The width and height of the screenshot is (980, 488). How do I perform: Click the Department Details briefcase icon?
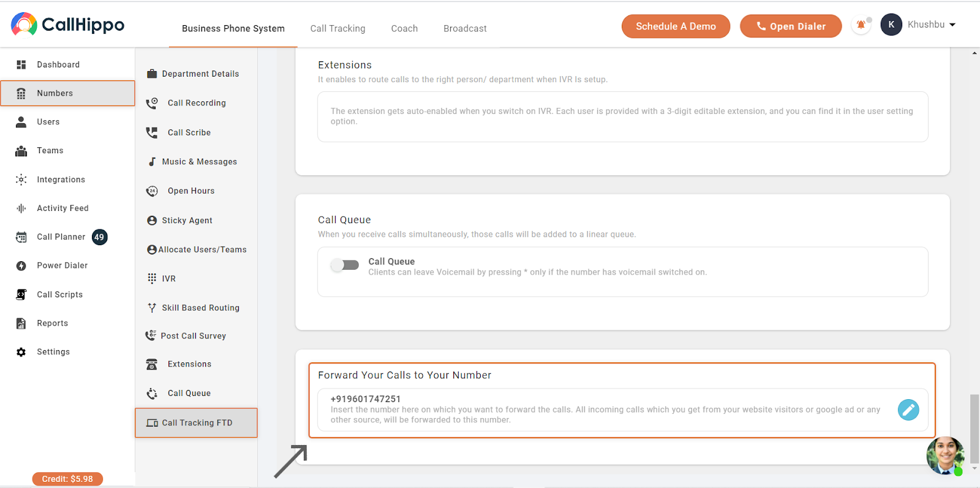[x=152, y=74]
